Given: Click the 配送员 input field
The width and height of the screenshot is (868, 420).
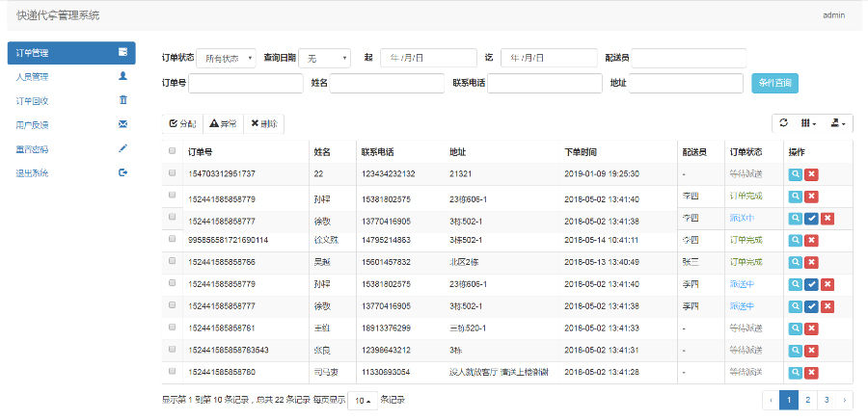Looking at the screenshot, I should (689, 58).
